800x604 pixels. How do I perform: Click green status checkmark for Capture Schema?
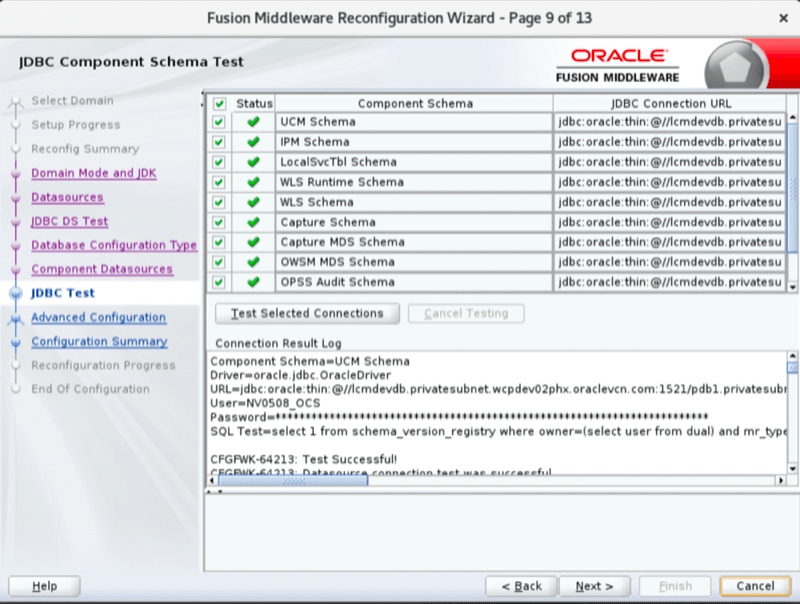(253, 222)
